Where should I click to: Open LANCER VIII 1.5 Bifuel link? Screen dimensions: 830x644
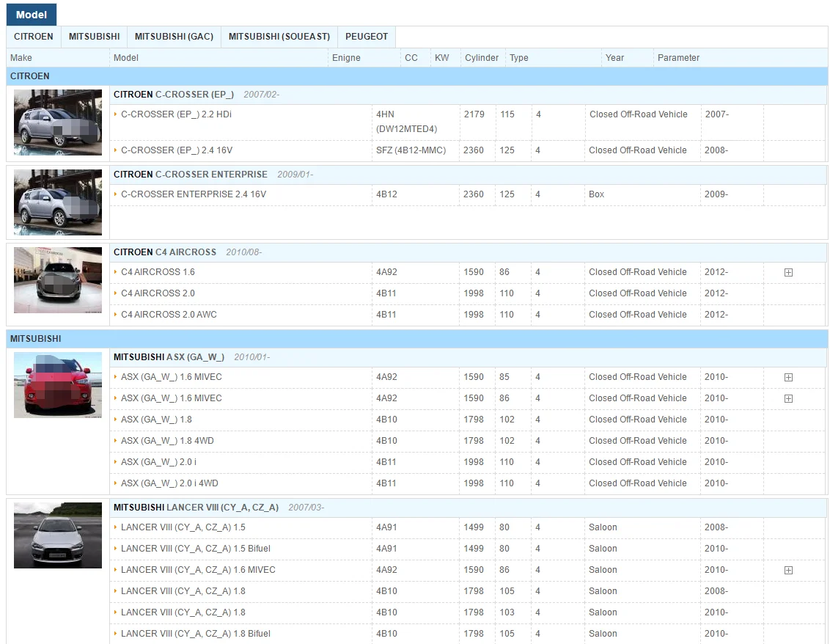point(195,549)
